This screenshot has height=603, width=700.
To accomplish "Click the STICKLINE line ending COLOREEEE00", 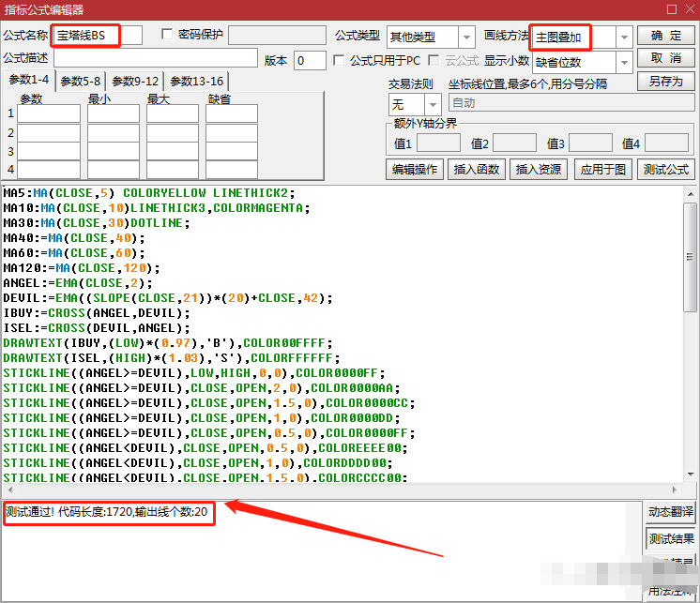I will 205,447.
